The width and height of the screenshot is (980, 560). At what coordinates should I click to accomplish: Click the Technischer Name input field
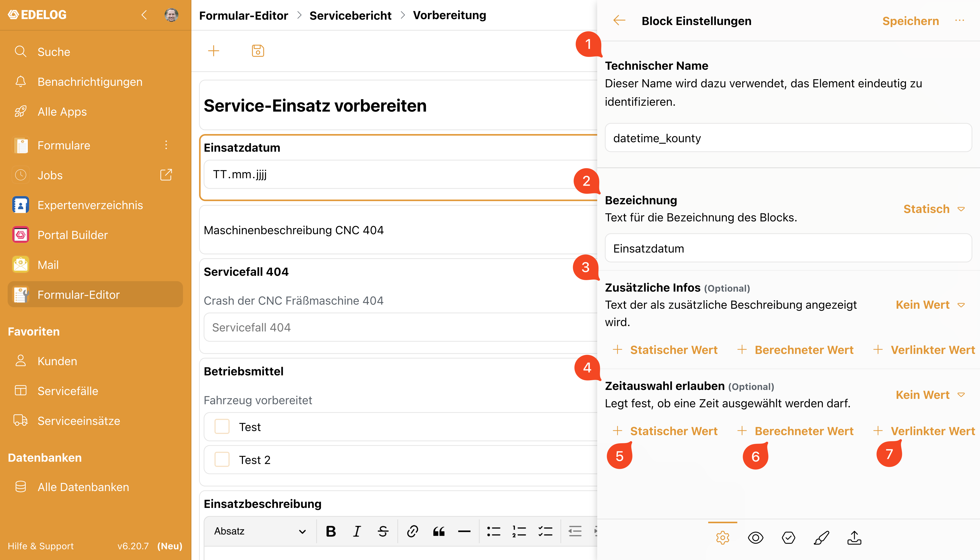click(x=788, y=138)
